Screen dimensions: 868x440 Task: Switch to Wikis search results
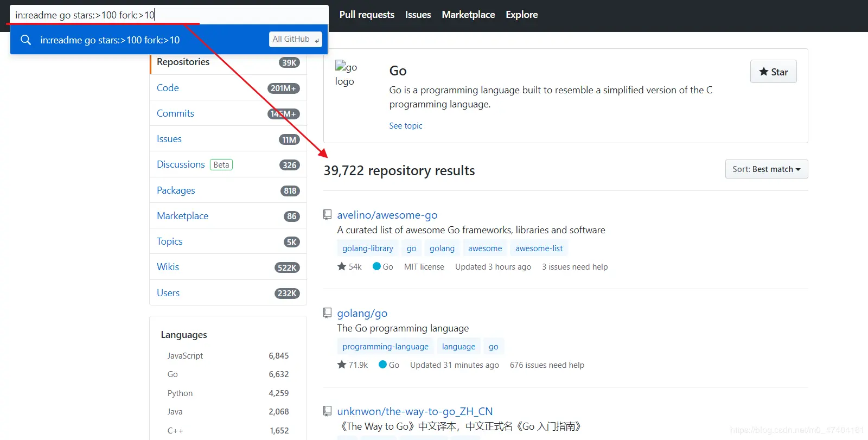228,267
